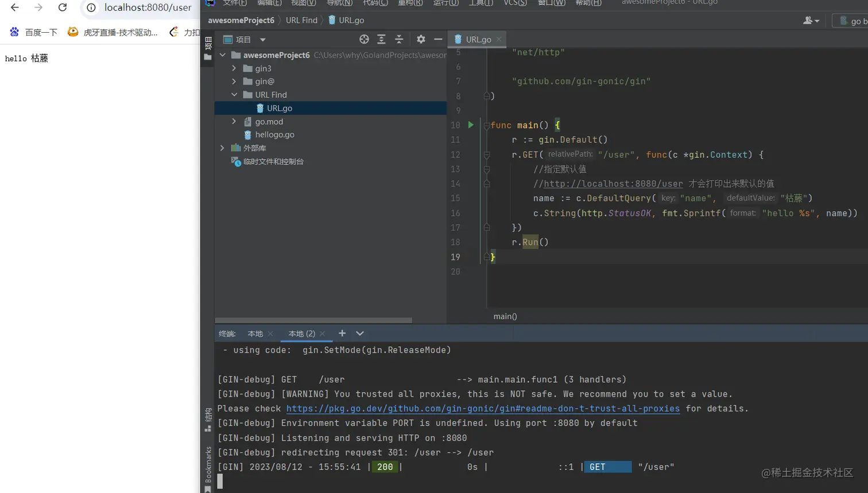Add a new terminal session with plus
This screenshot has width=868, height=493.
[342, 333]
